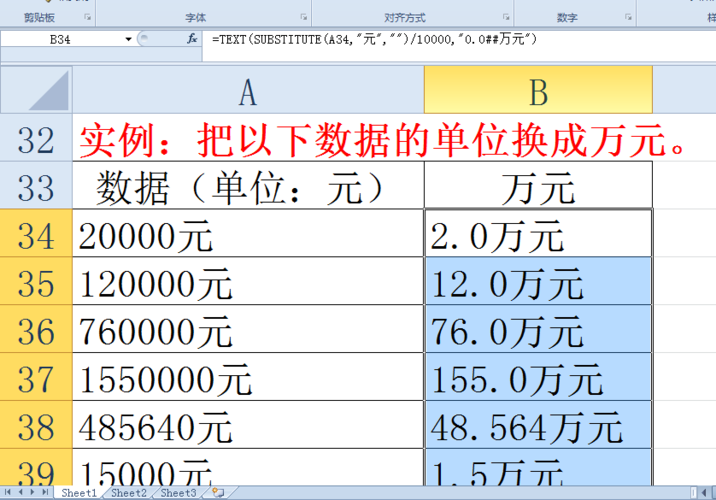Select row 35 header

(x=36, y=281)
